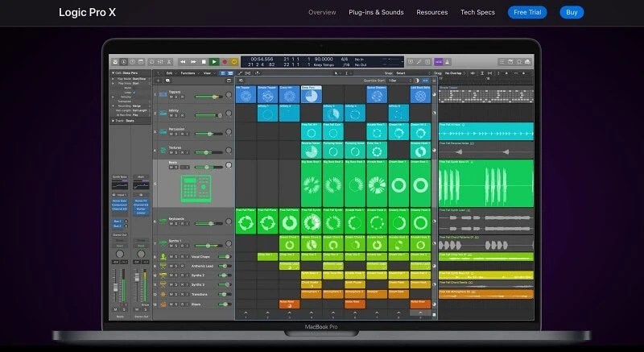Open the Smart Controls knob icon
644x352 pixels.
[151, 61]
